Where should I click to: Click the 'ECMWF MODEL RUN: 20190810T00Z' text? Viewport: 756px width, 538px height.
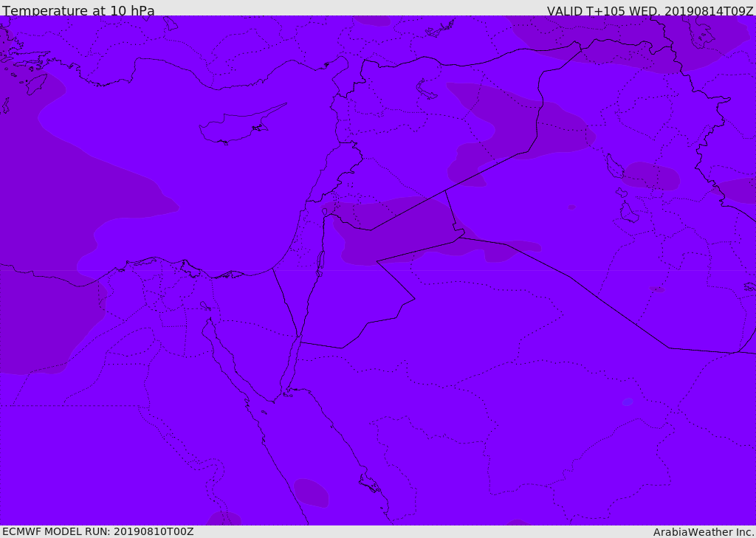tap(98, 531)
